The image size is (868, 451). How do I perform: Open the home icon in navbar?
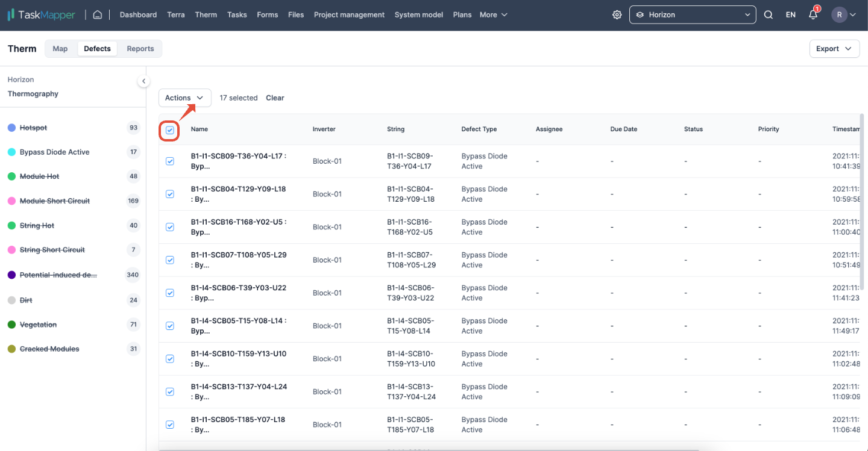(x=98, y=14)
